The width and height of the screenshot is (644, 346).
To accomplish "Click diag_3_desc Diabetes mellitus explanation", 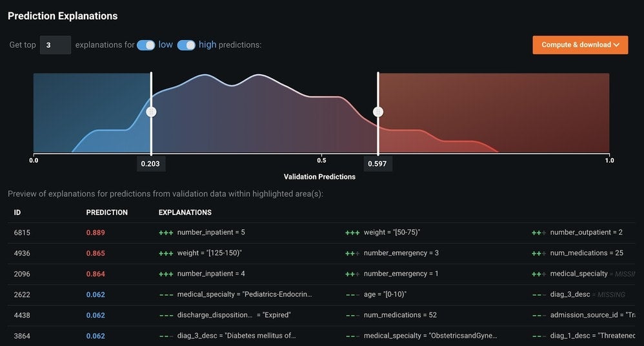I will tap(236, 335).
